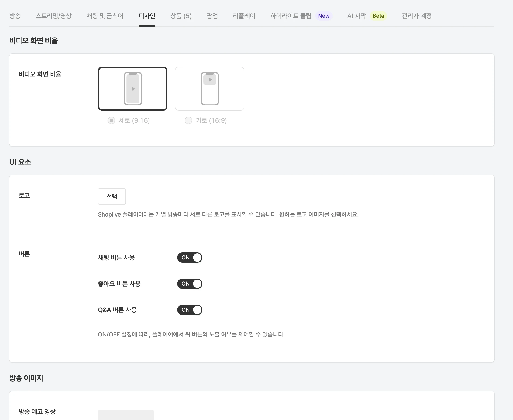
Task: Go to the 상품 (5) tab
Action: tap(181, 16)
